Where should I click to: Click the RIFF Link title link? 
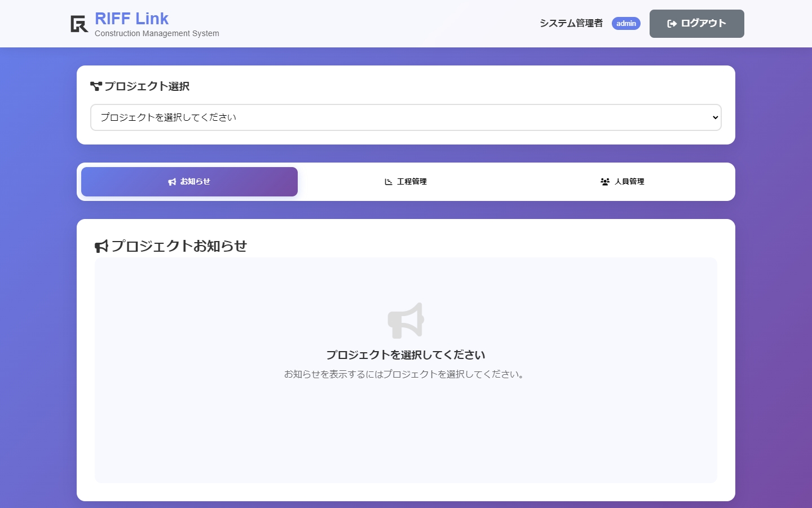coord(131,17)
